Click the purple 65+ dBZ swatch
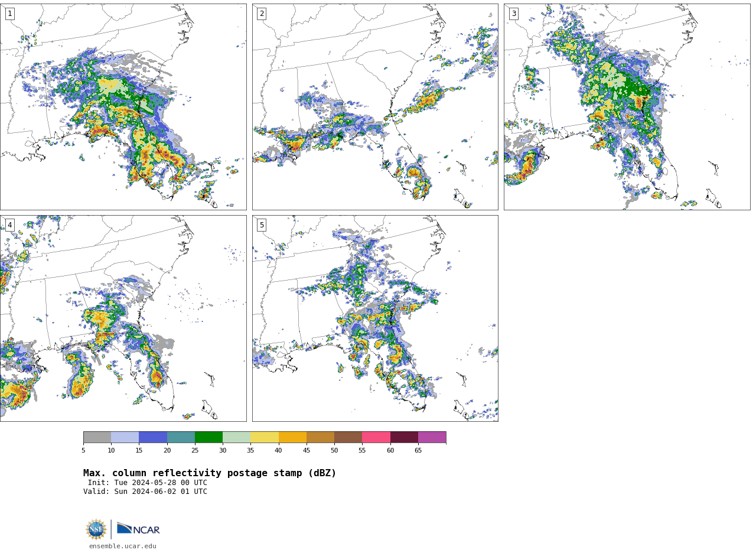 click(x=432, y=437)
